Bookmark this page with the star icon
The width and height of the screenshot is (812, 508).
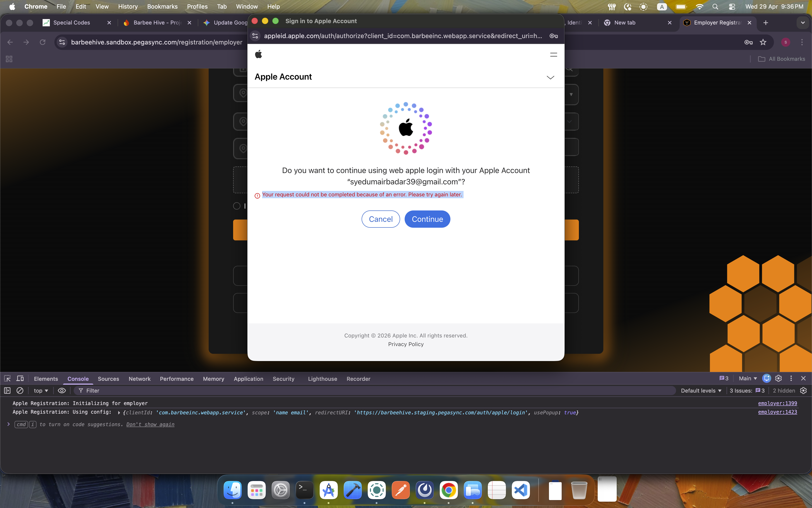tap(763, 42)
